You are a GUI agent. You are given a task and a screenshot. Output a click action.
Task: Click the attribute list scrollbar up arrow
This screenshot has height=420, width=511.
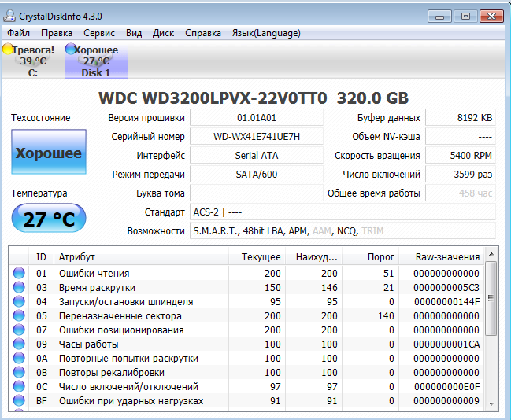(491, 254)
